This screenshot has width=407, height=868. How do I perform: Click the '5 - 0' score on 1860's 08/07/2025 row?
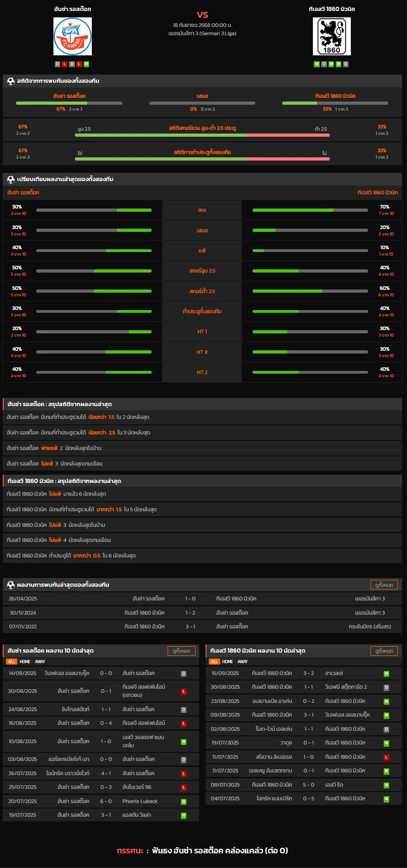pyautogui.click(x=309, y=785)
